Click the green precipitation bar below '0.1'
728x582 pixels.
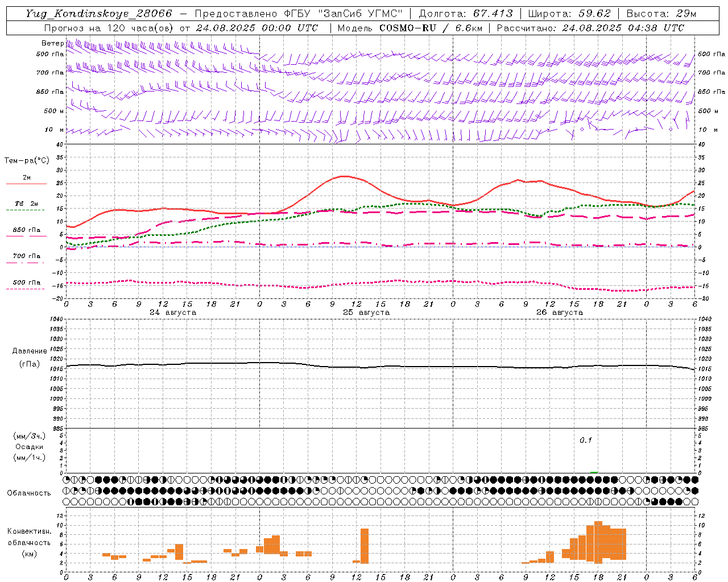594,472
